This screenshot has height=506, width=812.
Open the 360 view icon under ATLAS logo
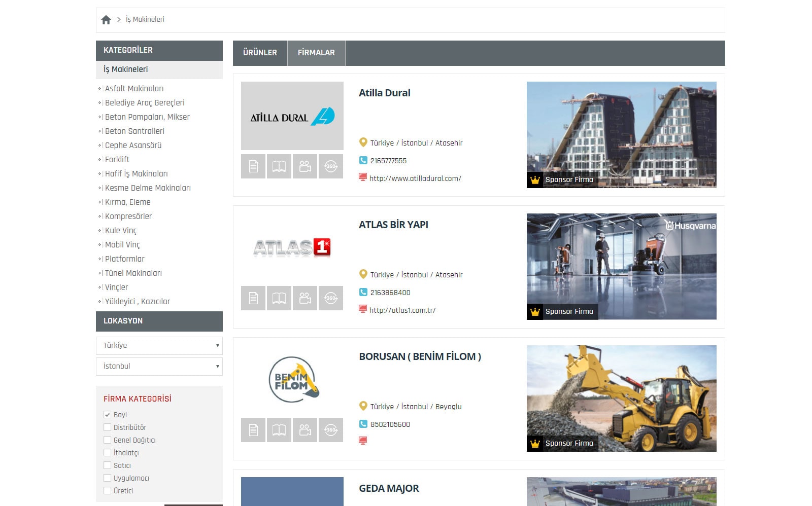[x=331, y=298]
